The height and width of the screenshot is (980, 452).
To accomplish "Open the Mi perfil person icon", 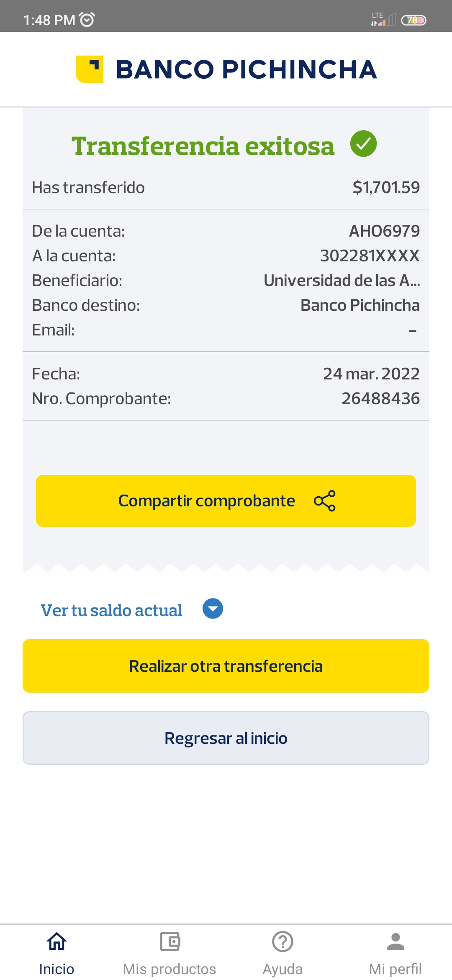I will point(395,942).
